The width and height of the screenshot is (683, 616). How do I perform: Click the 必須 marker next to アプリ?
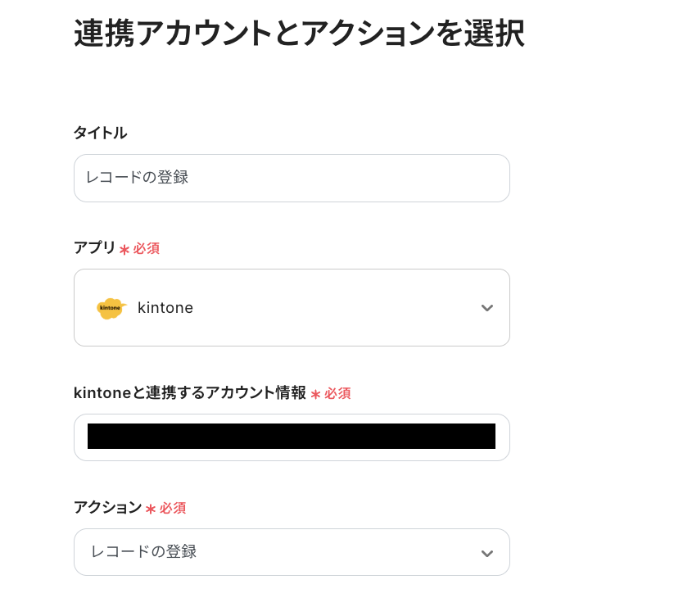(147, 248)
